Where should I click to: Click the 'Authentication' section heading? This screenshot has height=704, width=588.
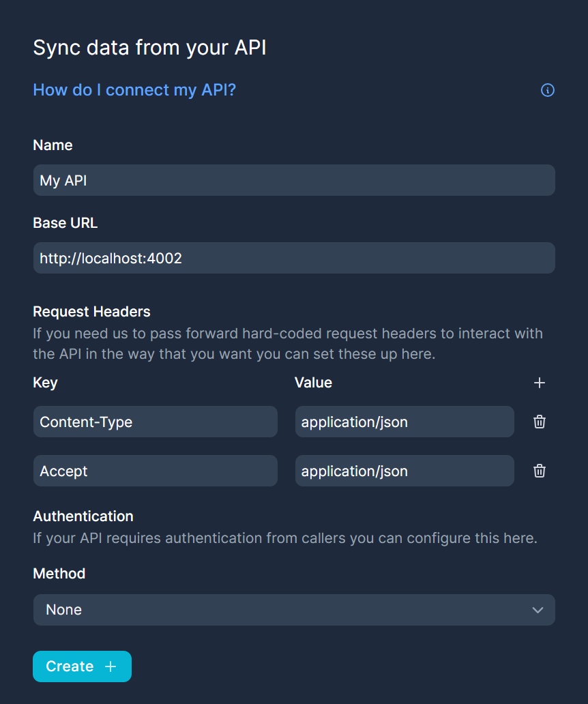[x=83, y=516]
